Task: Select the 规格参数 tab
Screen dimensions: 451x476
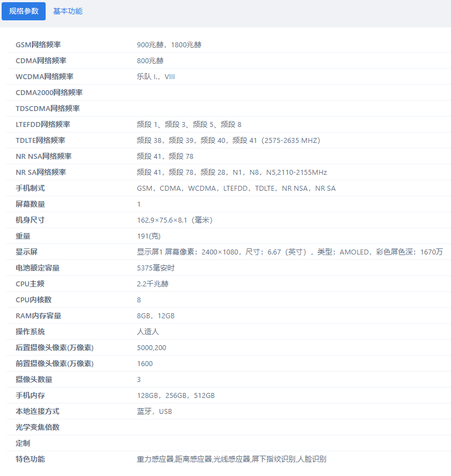Action: tap(24, 11)
